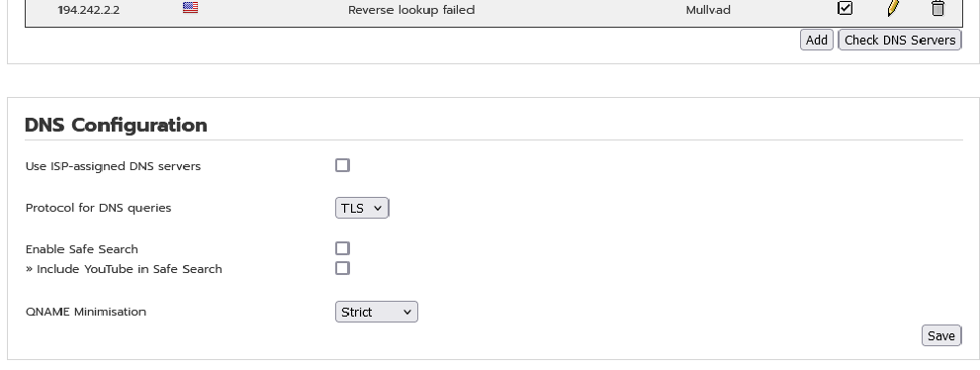Click the Reverse lookup failed text

pyautogui.click(x=411, y=10)
